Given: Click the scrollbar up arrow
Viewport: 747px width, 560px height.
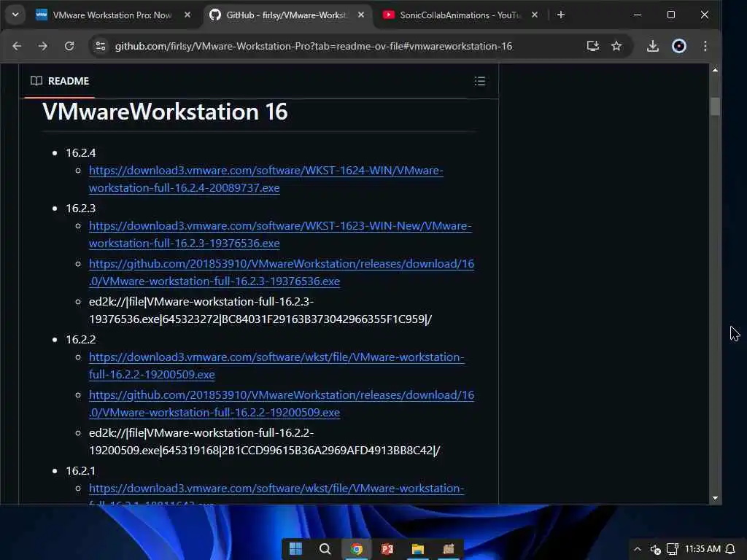Looking at the screenshot, I should (x=715, y=70).
